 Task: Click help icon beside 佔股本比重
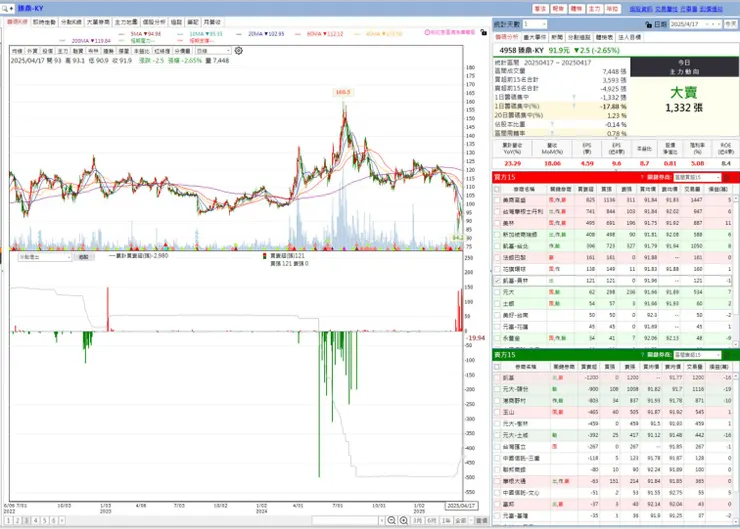click(552, 125)
